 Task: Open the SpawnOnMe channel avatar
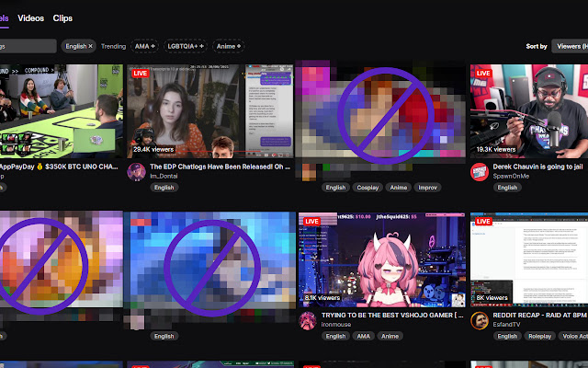(480, 172)
